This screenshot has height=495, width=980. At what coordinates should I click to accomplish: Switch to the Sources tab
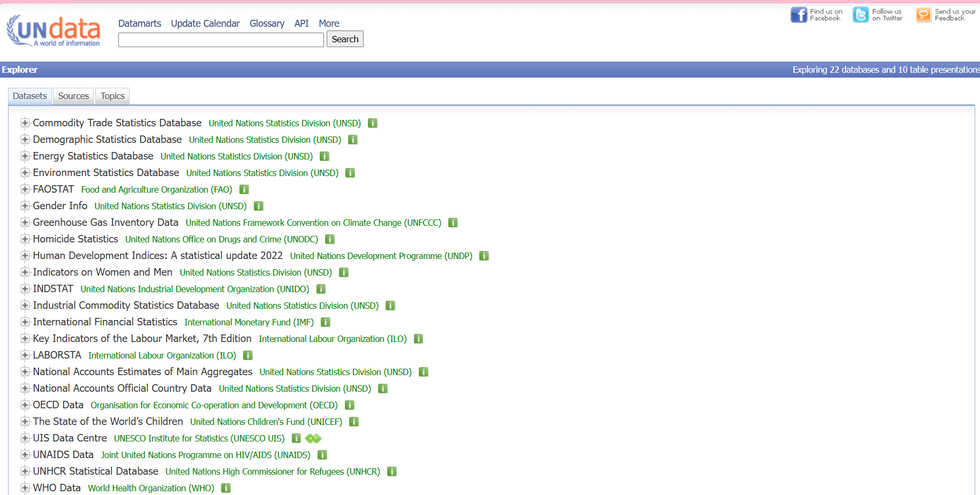73,96
